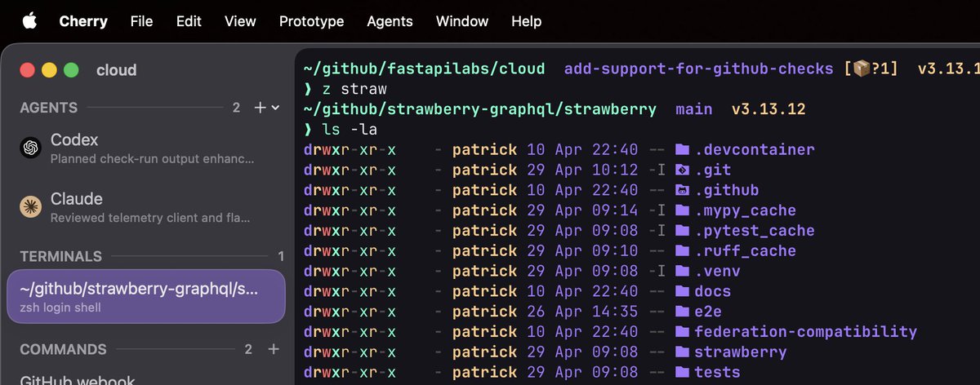Click the .git folder icon
This screenshot has width=980, height=385.
tap(682, 170)
